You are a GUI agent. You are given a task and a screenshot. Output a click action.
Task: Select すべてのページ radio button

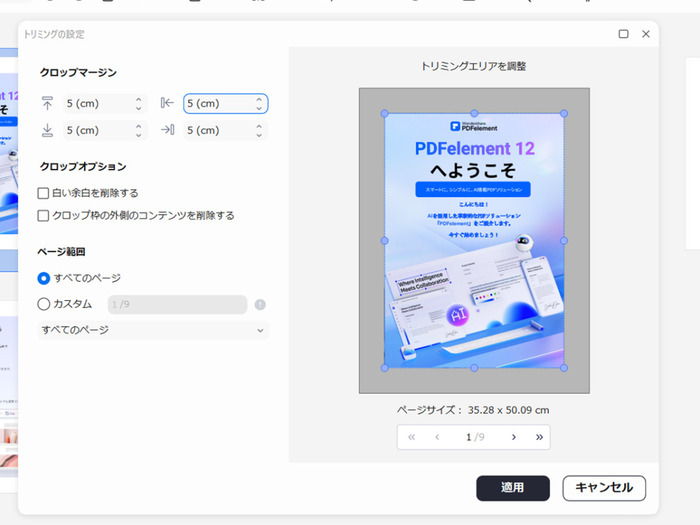(43, 279)
